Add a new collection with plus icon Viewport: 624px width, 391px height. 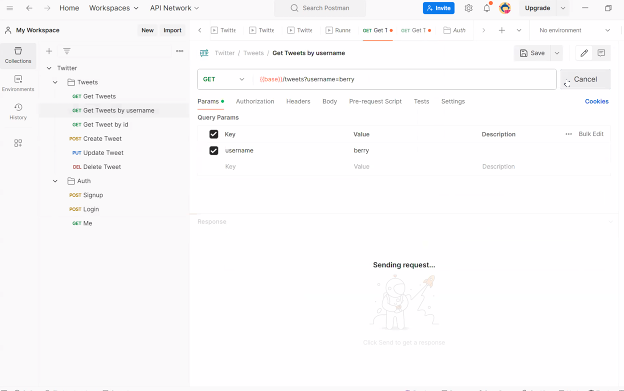(49, 51)
